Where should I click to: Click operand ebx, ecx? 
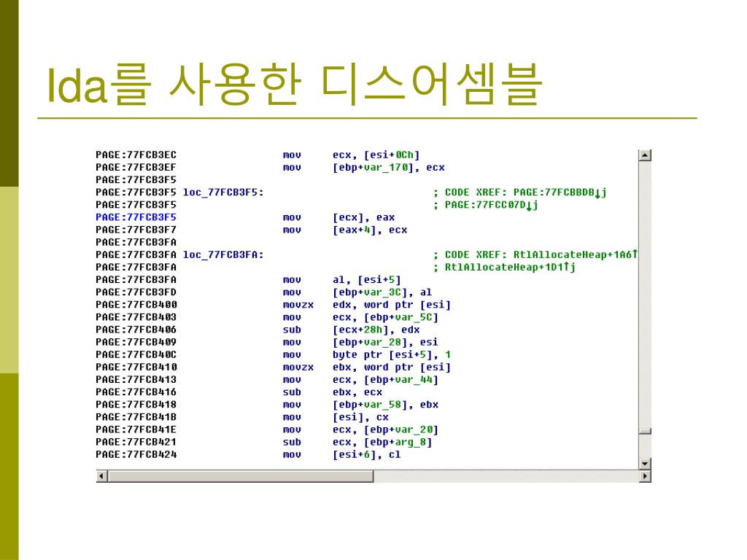(x=357, y=392)
